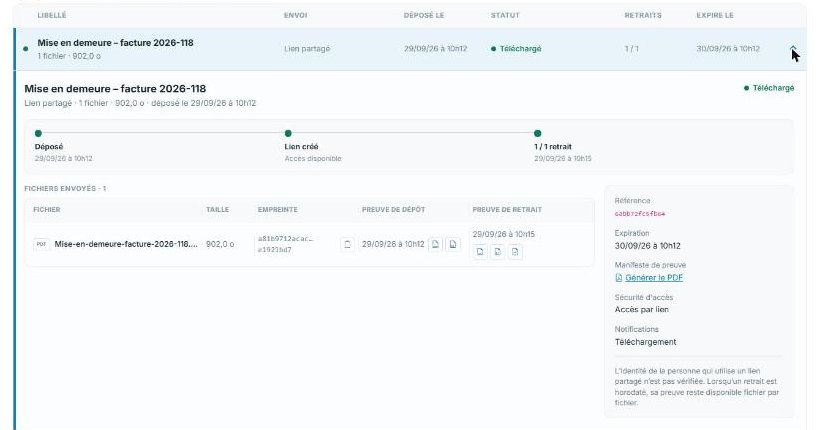Click the Téléchargement notifications value
Image resolution: width=820 pixels, height=430 pixels.
[645, 342]
